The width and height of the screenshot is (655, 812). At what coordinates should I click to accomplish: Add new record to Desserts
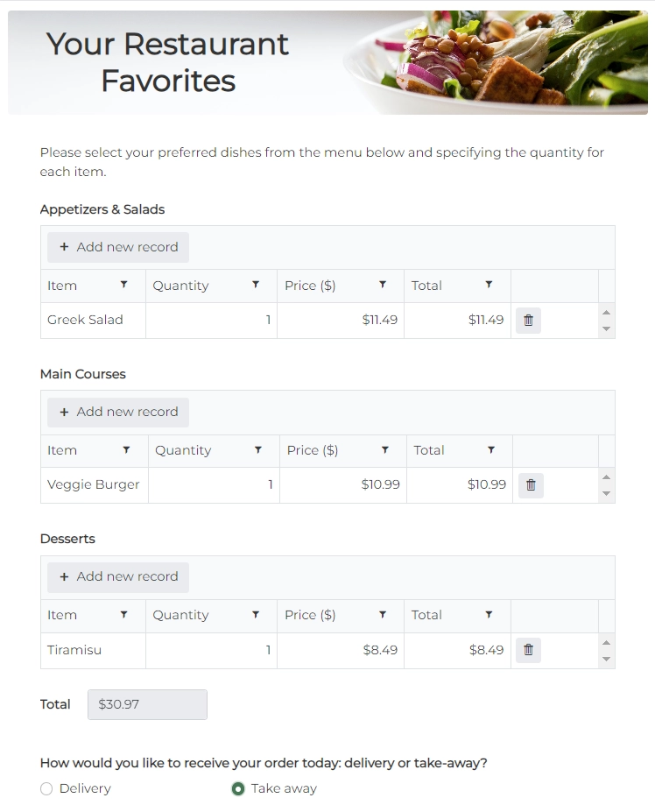[118, 576]
